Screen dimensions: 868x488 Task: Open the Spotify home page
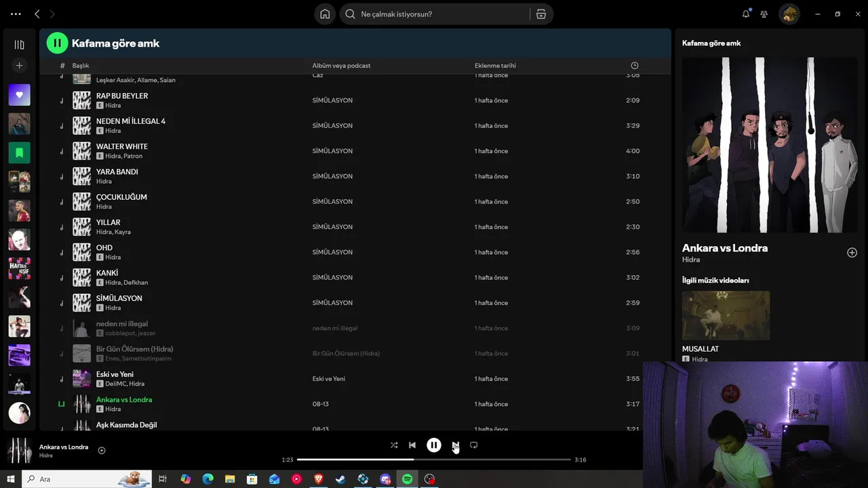coord(325,14)
